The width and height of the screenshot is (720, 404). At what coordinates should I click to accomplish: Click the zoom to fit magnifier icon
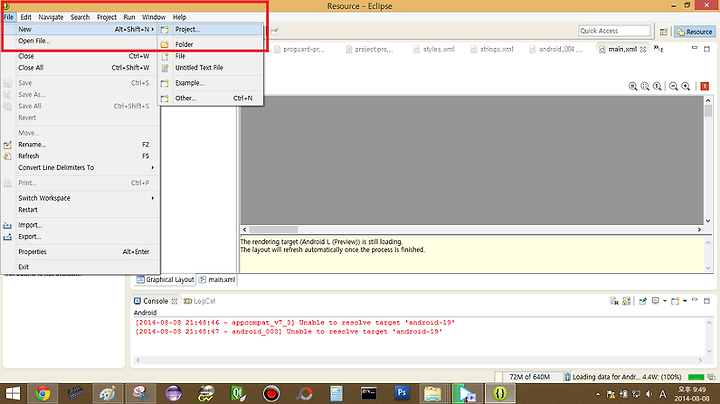point(645,86)
